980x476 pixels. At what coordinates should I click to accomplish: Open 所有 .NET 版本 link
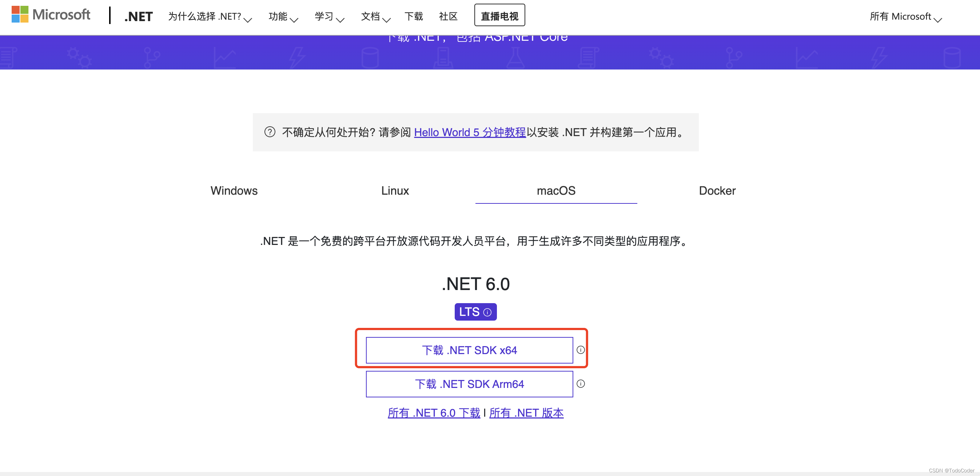pyautogui.click(x=526, y=412)
